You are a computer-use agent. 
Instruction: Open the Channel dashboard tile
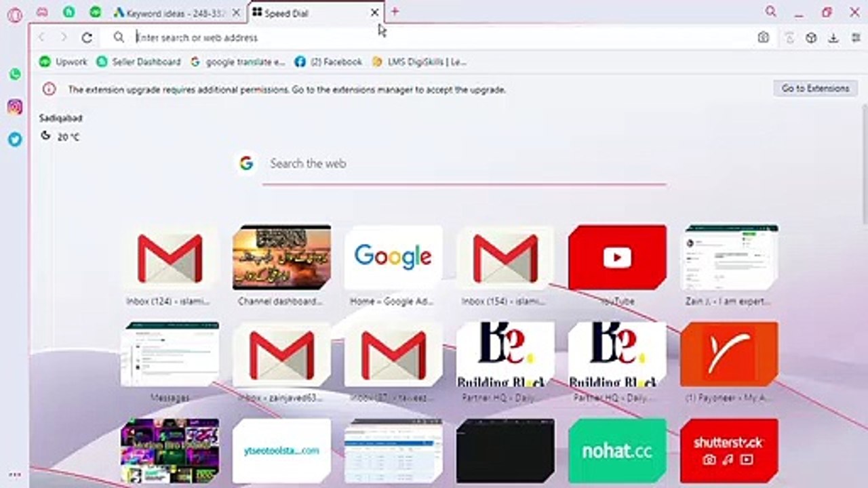pyautogui.click(x=281, y=258)
